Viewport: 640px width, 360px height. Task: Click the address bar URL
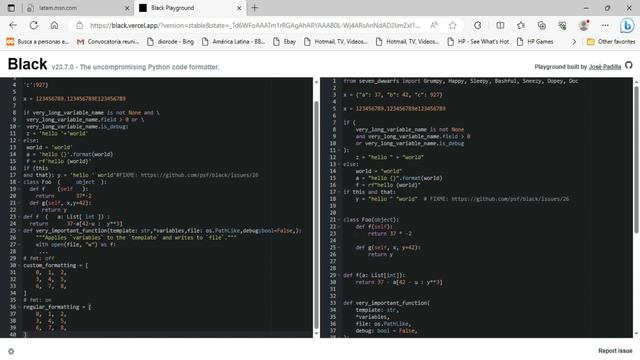point(255,25)
